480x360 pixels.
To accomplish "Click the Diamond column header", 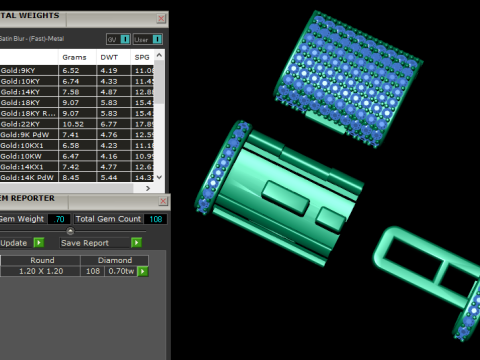I will point(115,260).
